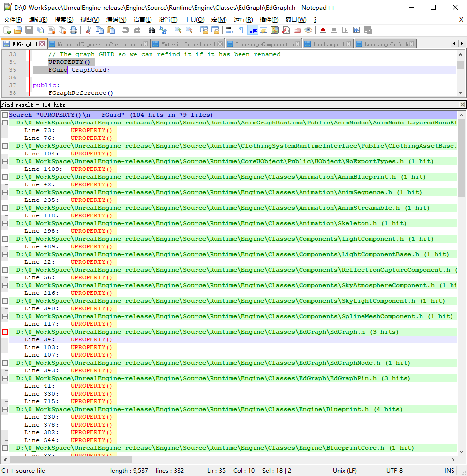Open the Find dialog with the binoculars icon

coord(151,30)
